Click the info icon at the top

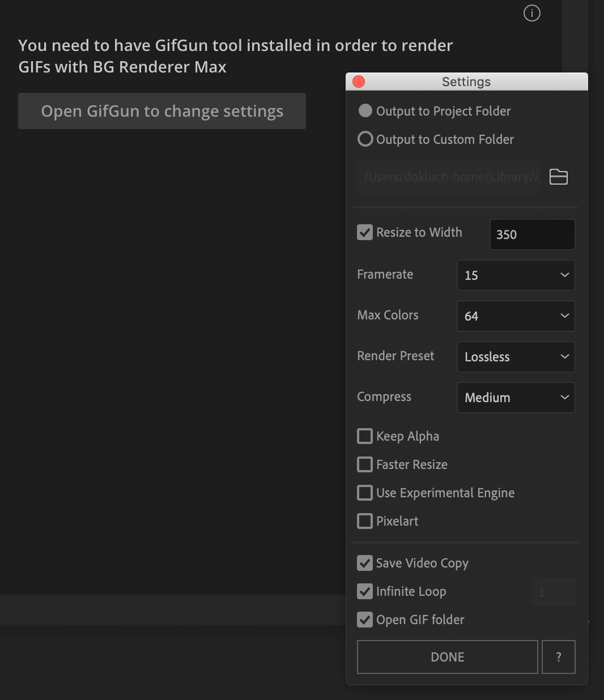point(531,13)
